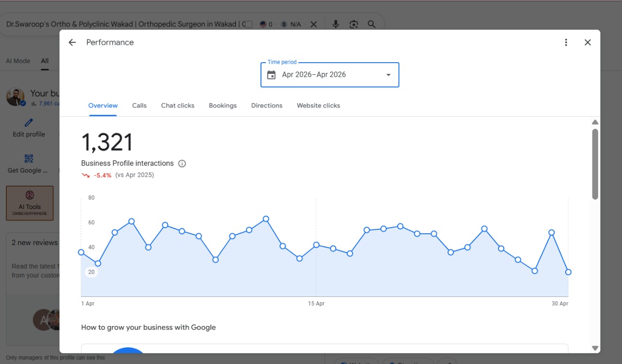Open the Apr 2026–Apr 2026 selector
The height and width of the screenshot is (364, 622).
[330, 75]
